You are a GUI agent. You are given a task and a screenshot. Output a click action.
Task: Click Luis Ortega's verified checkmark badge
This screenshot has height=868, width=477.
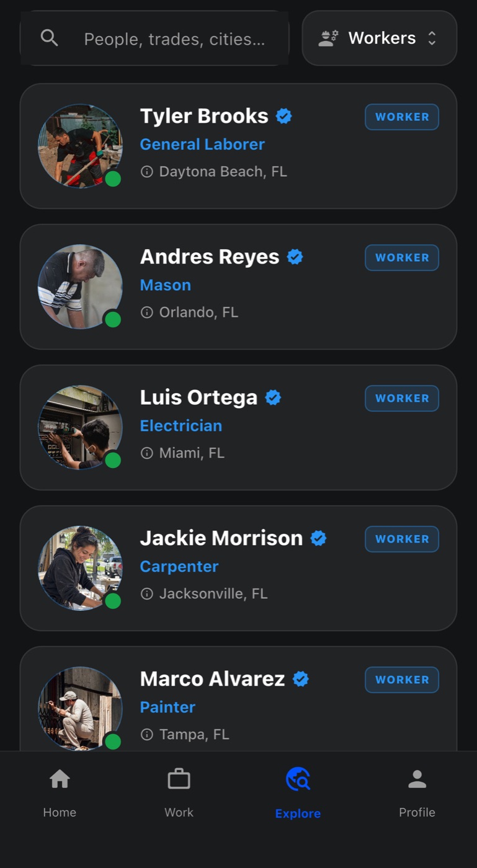click(273, 397)
